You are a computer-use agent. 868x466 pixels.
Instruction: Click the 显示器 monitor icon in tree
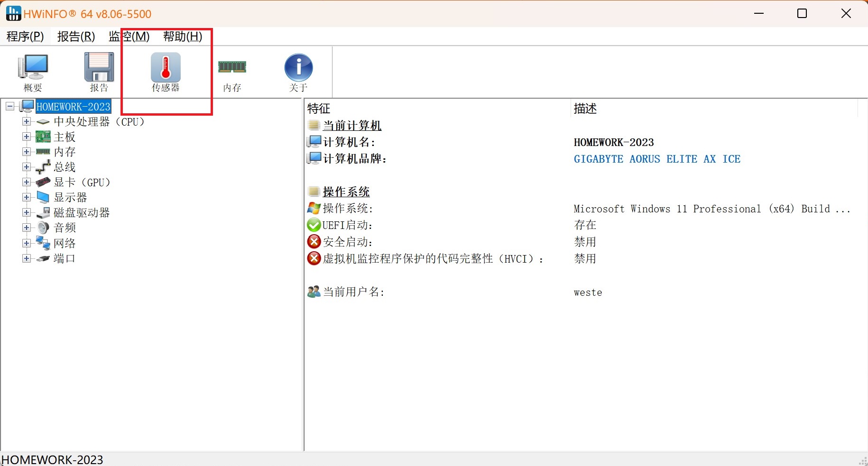point(43,197)
